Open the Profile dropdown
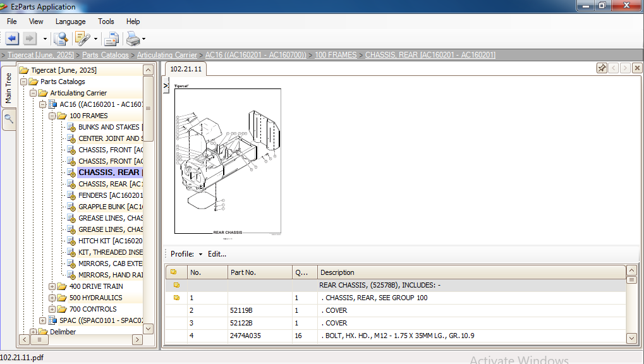 pyautogui.click(x=186, y=254)
